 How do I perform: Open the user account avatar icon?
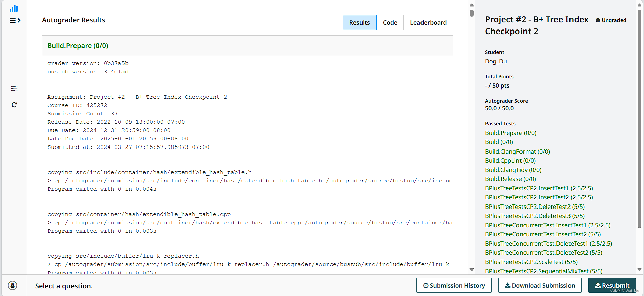click(x=13, y=285)
